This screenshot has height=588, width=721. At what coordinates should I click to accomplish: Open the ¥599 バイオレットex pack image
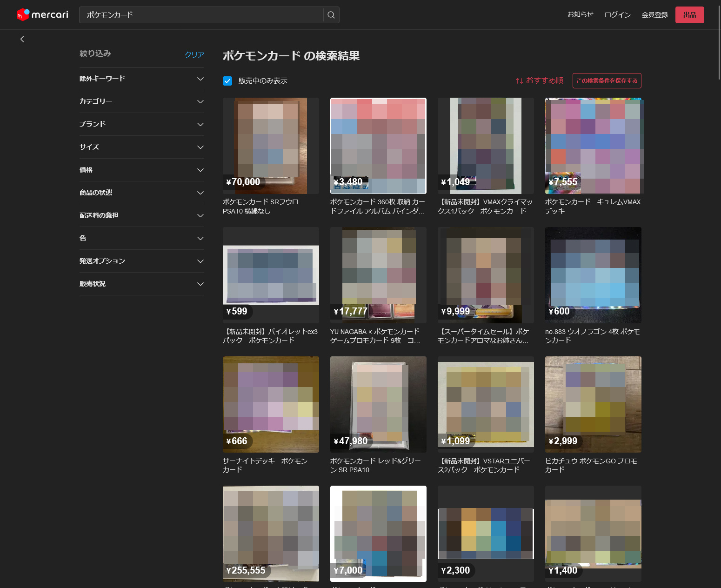point(271,275)
